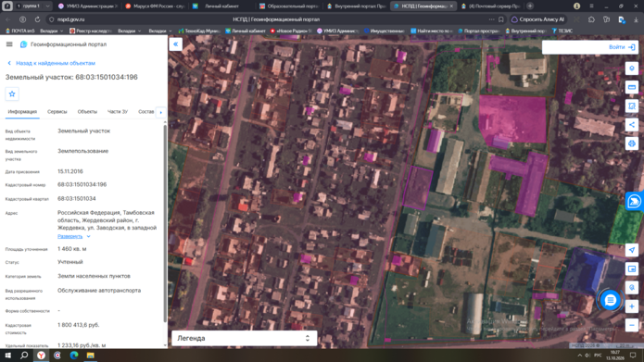Viewport: 644px width, 362px height.
Task: Switch to the Объекты tab
Action: click(87, 112)
